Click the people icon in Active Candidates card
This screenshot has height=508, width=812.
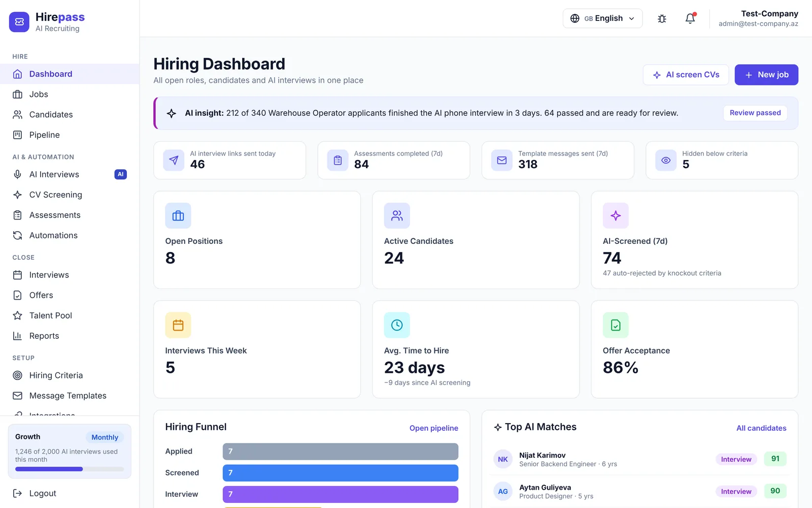(397, 216)
